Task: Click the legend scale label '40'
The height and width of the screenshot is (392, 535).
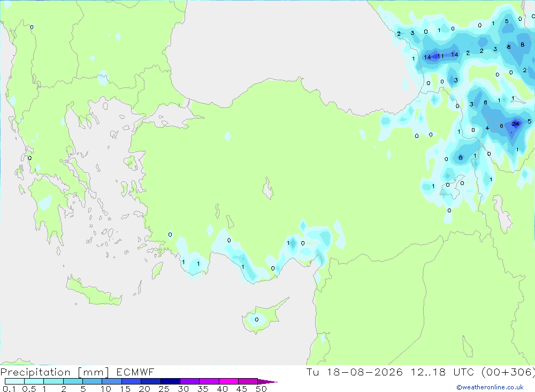Action: tap(222, 389)
